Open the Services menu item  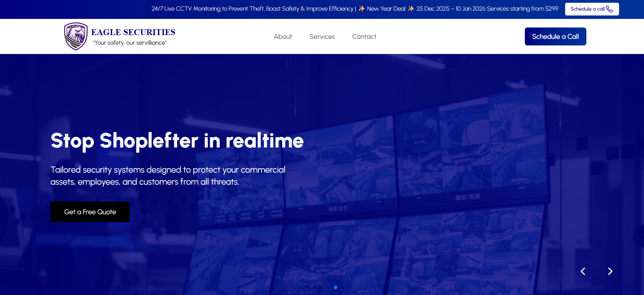pos(322,36)
